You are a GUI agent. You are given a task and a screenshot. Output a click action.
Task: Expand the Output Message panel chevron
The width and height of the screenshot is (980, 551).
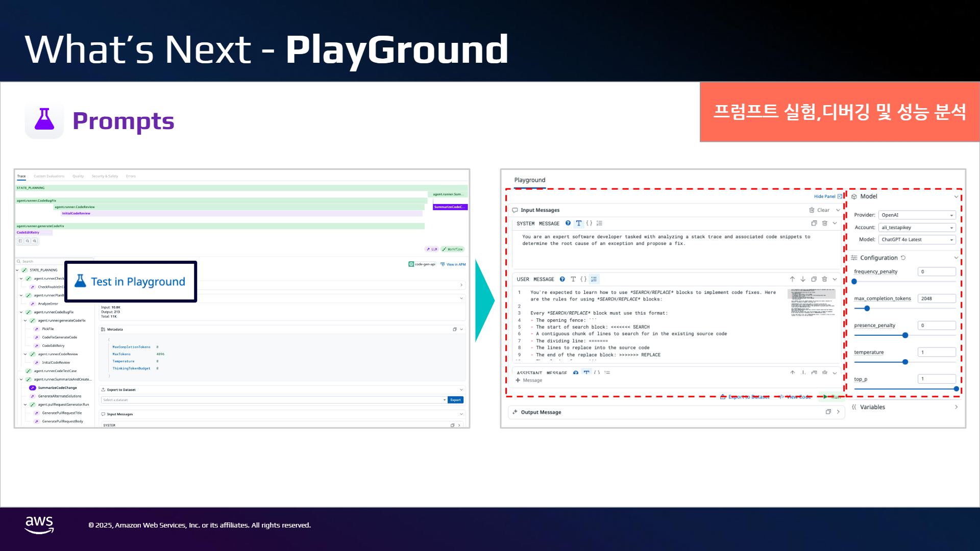[x=838, y=412]
